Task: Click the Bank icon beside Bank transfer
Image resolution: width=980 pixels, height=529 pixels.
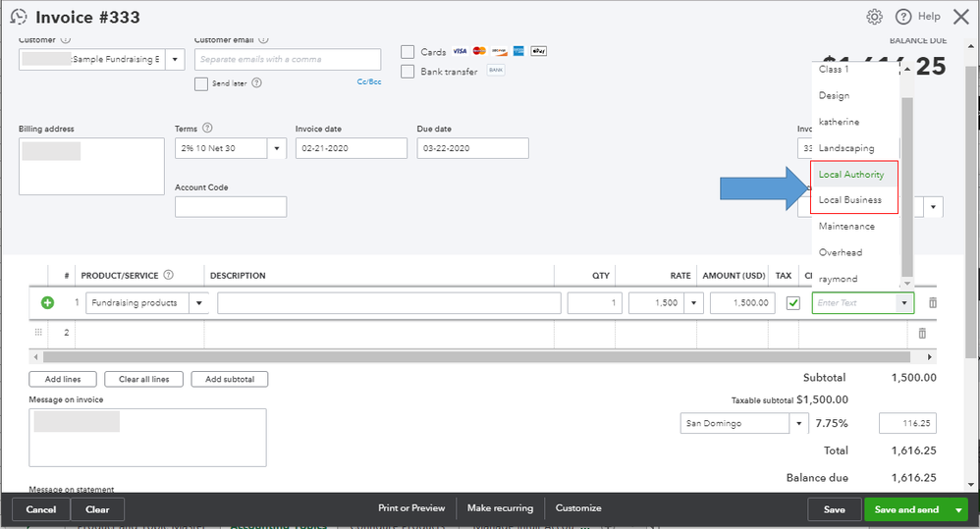Action: (496, 70)
